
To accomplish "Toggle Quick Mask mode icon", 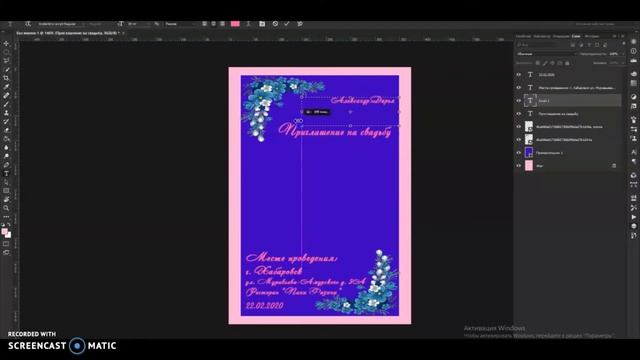I will click(6, 244).
